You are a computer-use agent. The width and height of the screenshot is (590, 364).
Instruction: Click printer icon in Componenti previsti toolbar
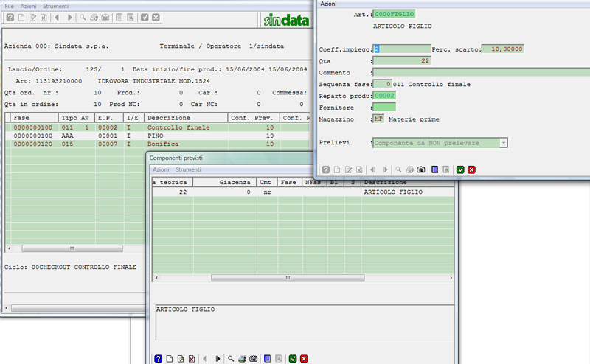click(x=242, y=358)
